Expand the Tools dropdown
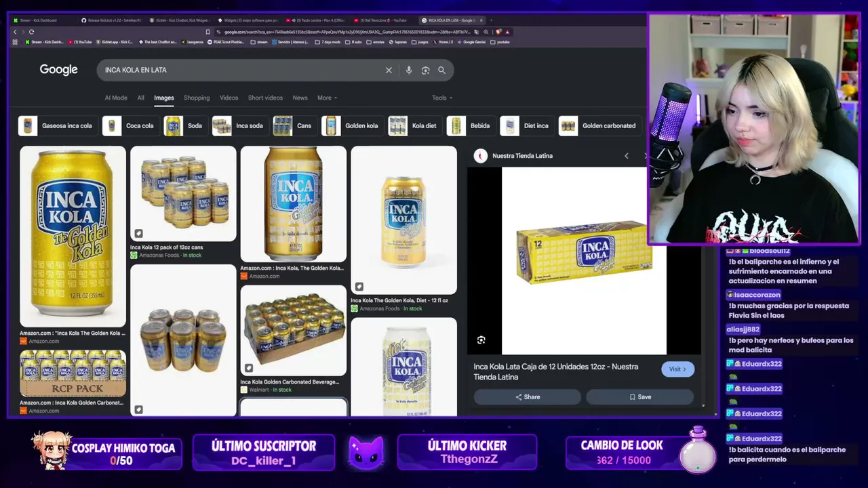The height and width of the screenshot is (488, 868). tap(442, 98)
